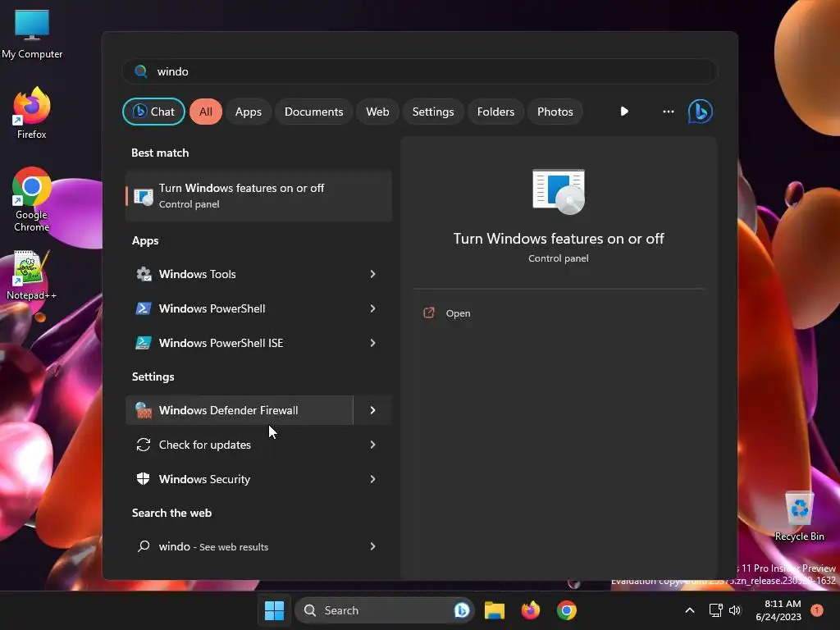The image size is (840, 630).
Task: Launch Firefox from the taskbar
Action: 531,610
